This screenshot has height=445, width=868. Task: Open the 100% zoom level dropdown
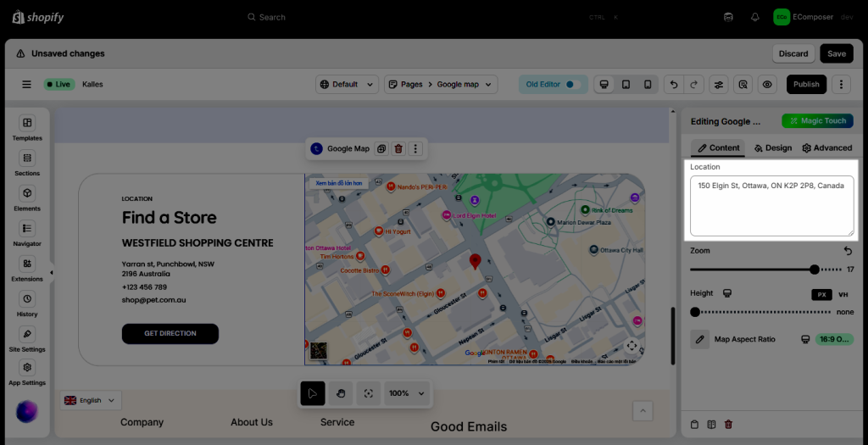pyautogui.click(x=408, y=393)
